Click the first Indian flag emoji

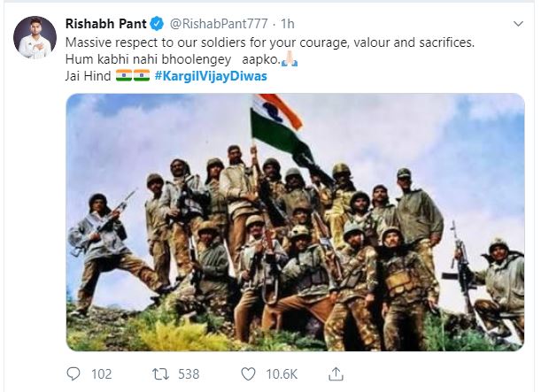(124, 75)
